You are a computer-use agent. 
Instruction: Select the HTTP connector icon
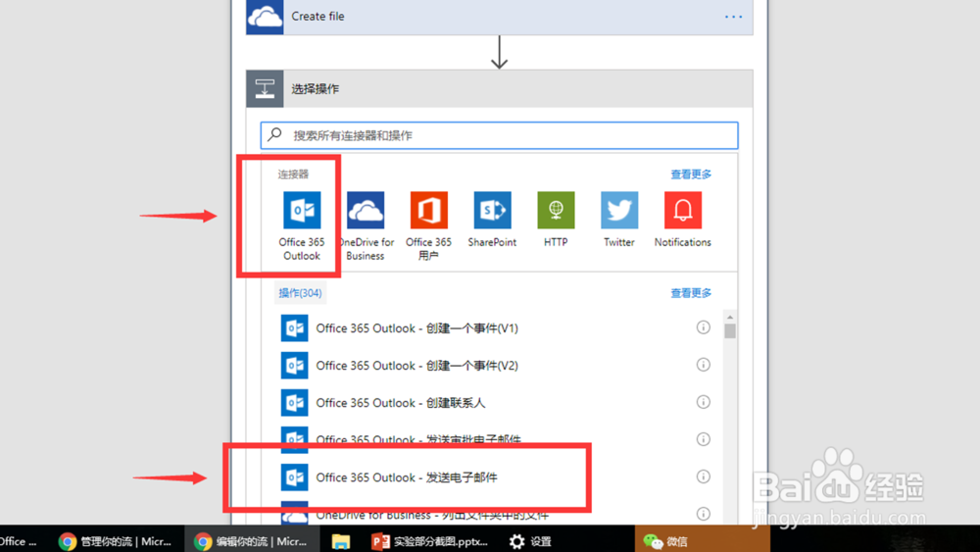pos(556,210)
